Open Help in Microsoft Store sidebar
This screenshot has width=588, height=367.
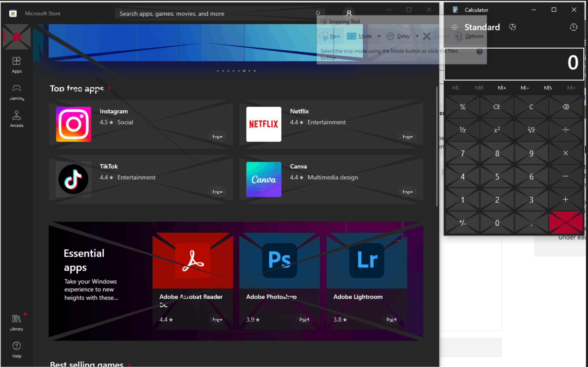[x=17, y=349]
